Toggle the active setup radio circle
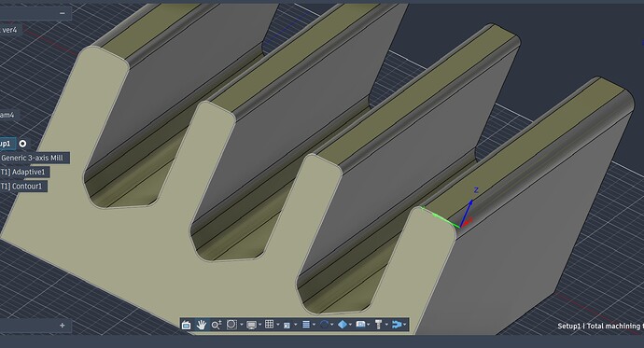The height and width of the screenshot is (348, 644). coord(23,144)
